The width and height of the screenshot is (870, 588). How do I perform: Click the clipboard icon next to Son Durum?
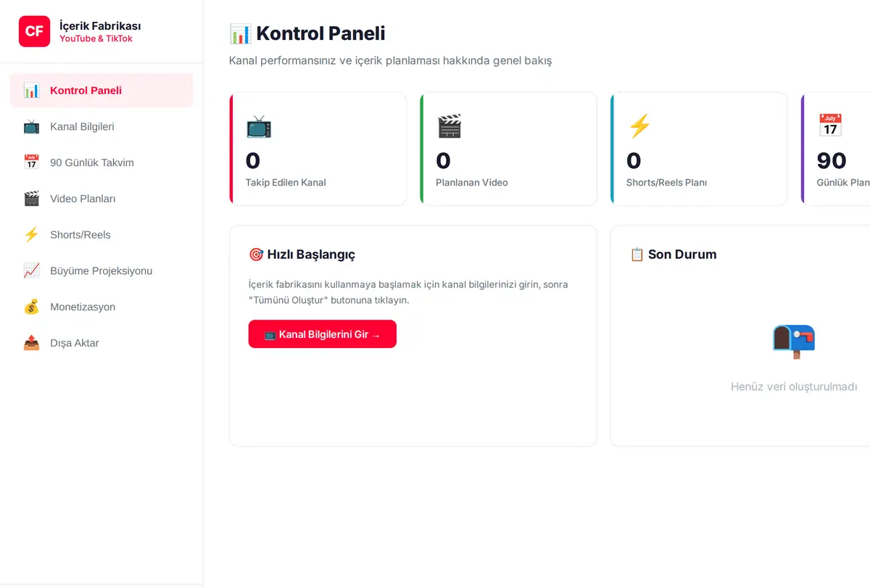pyautogui.click(x=637, y=254)
